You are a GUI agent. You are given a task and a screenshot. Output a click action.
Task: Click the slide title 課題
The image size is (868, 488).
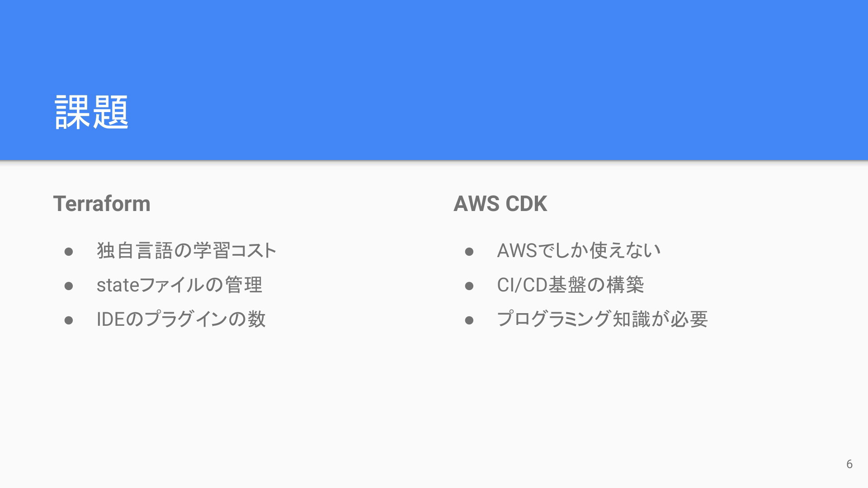coord(92,112)
